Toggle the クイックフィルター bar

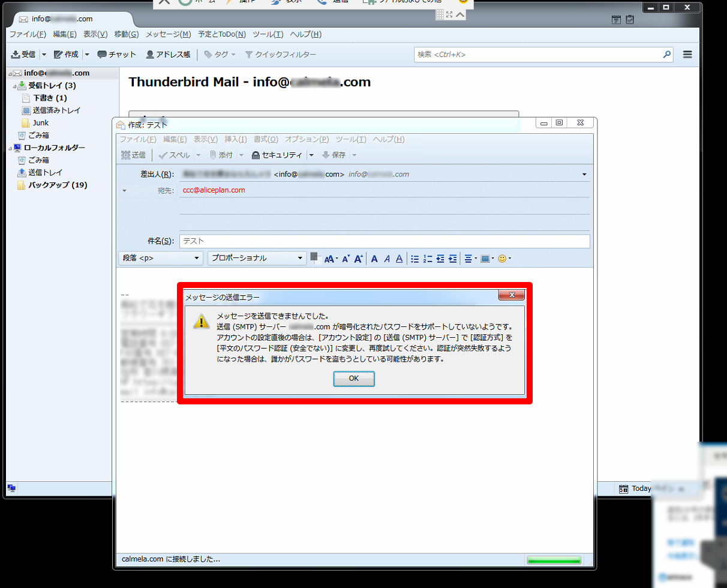280,55
